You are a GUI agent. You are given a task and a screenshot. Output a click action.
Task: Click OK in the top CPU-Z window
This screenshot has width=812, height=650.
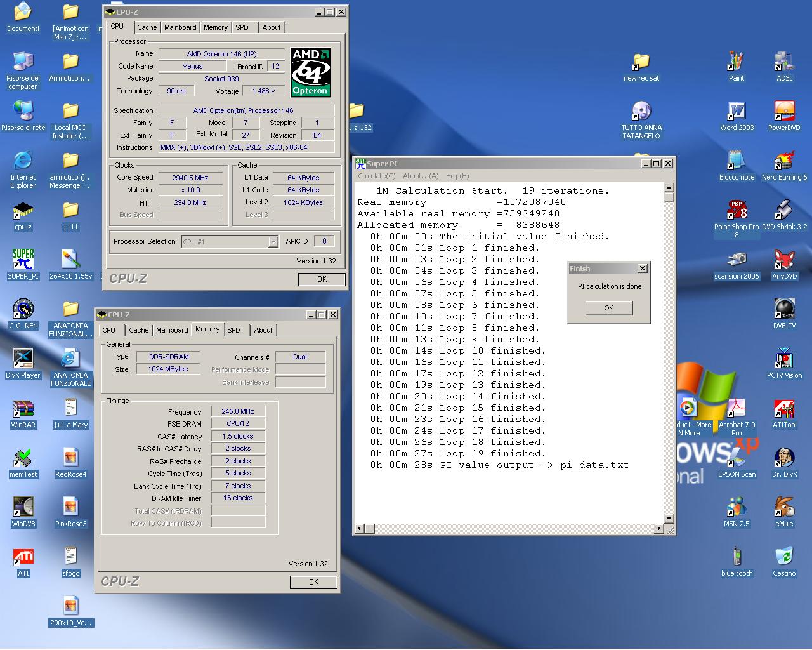click(322, 279)
